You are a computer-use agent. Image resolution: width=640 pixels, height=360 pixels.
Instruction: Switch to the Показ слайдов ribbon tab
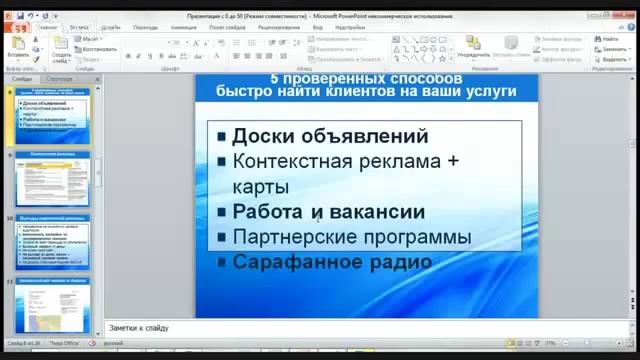click(x=227, y=27)
